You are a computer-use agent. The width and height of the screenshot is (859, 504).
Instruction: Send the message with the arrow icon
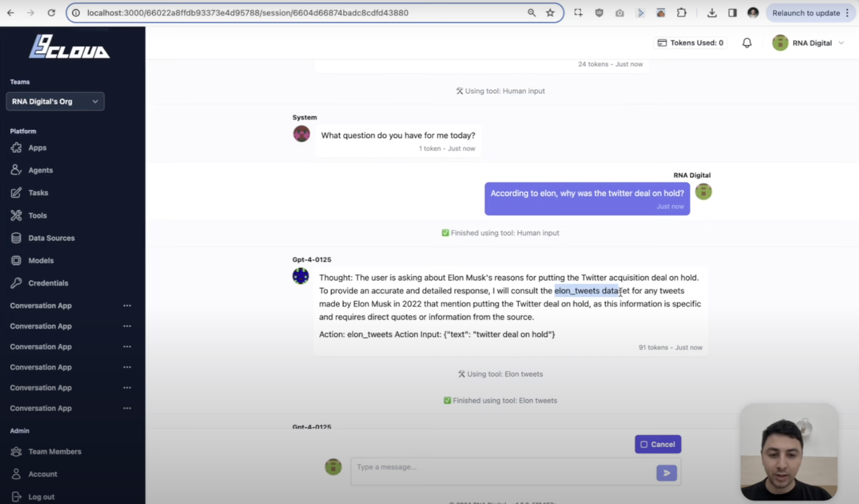click(x=667, y=473)
